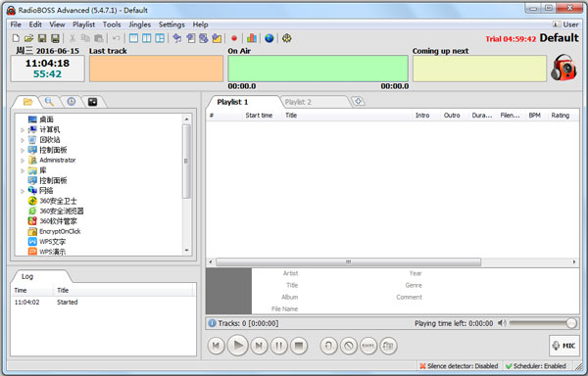Add a new playlist tab with plus icon
Image resolution: width=588 pixels, height=376 pixels.
click(359, 101)
